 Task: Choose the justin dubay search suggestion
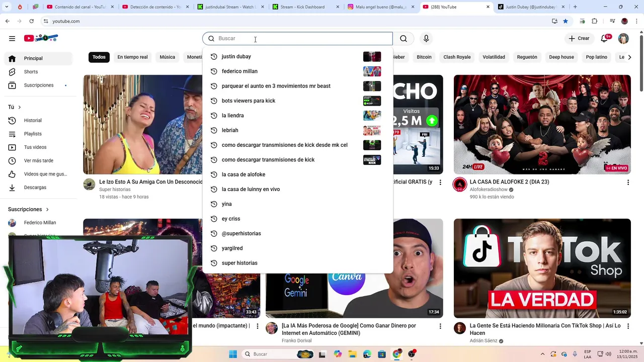(297, 57)
